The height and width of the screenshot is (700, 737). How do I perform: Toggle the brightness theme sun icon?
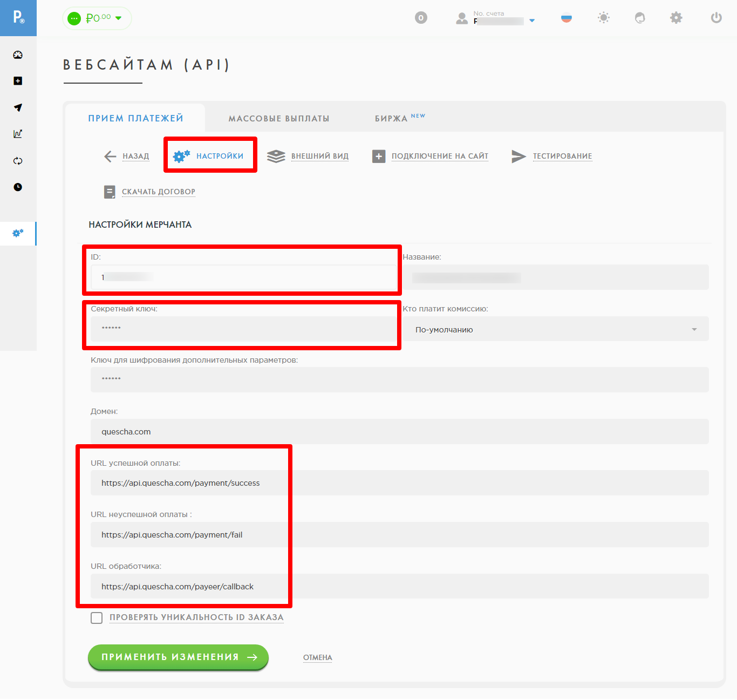pos(603,18)
